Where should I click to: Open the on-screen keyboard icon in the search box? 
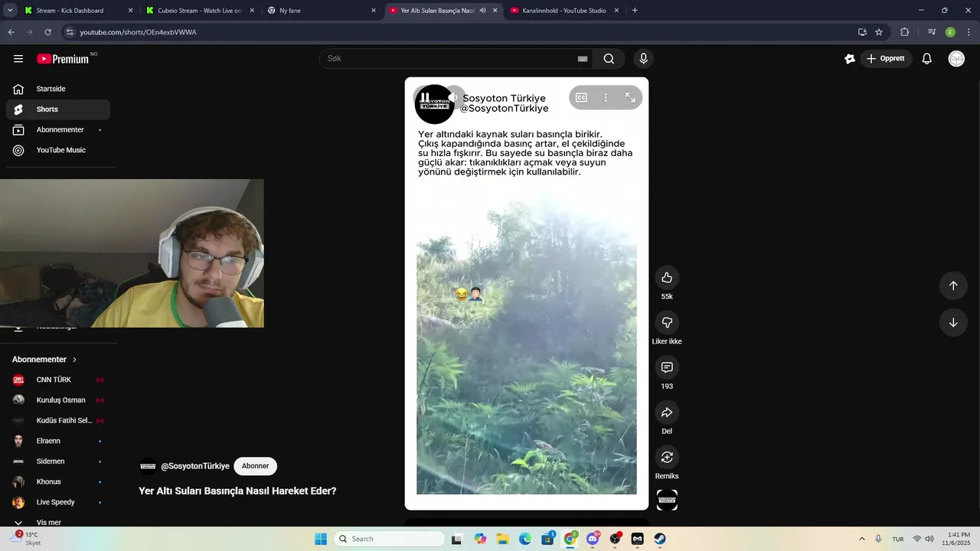coord(582,59)
